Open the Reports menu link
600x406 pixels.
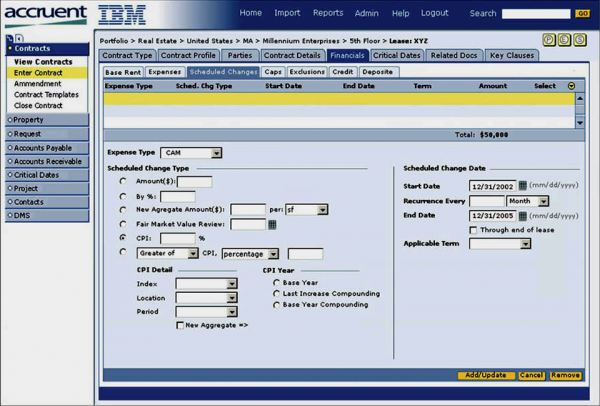tap(328, 13)
